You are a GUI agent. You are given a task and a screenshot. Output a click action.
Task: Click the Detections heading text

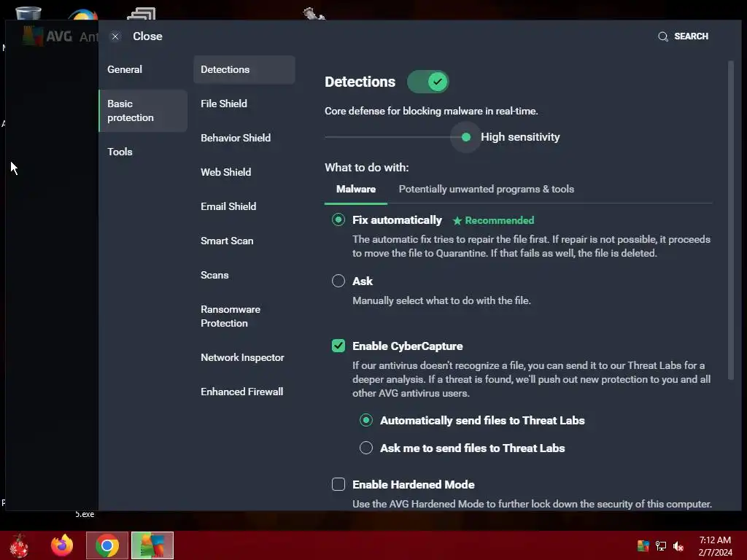coord(360,82)
